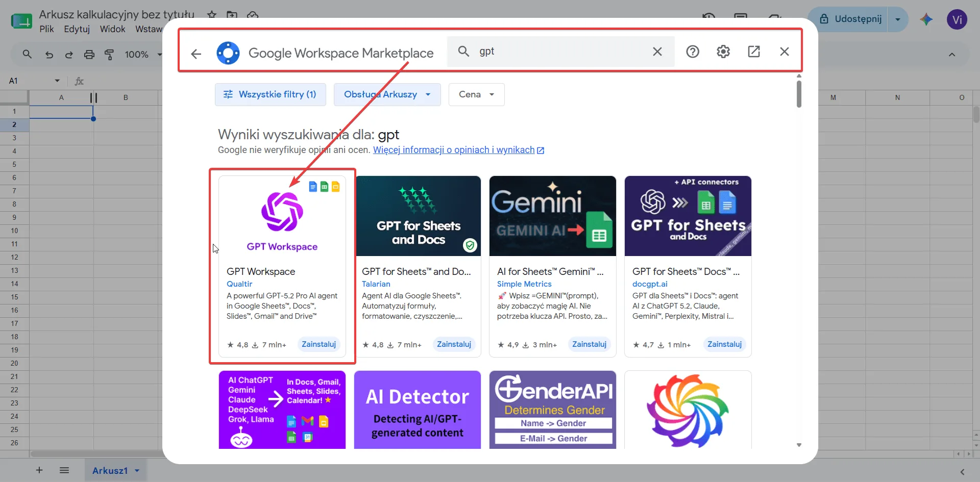
Task: Install docgpt.ai GPT for Sheets Docs
Action: click(x=724, y=344)
